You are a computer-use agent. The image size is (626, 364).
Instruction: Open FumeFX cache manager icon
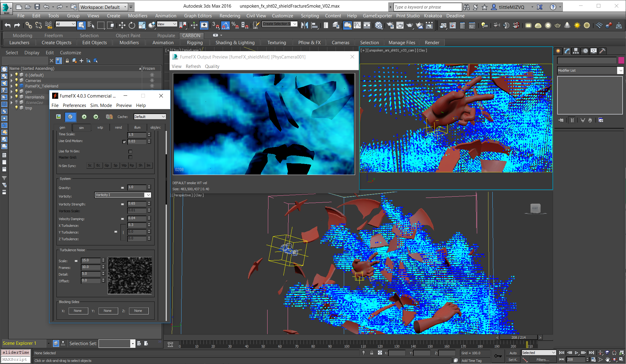109,117
